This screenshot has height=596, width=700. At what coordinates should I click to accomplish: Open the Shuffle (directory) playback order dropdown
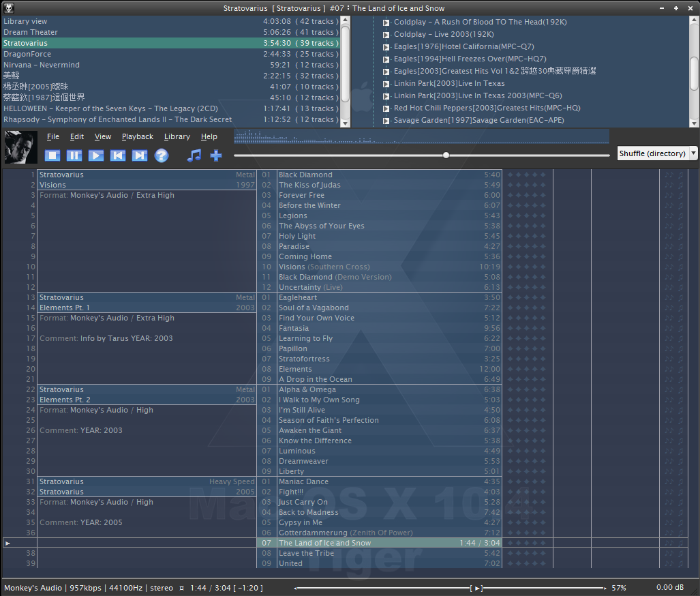(x=657, y=153)
